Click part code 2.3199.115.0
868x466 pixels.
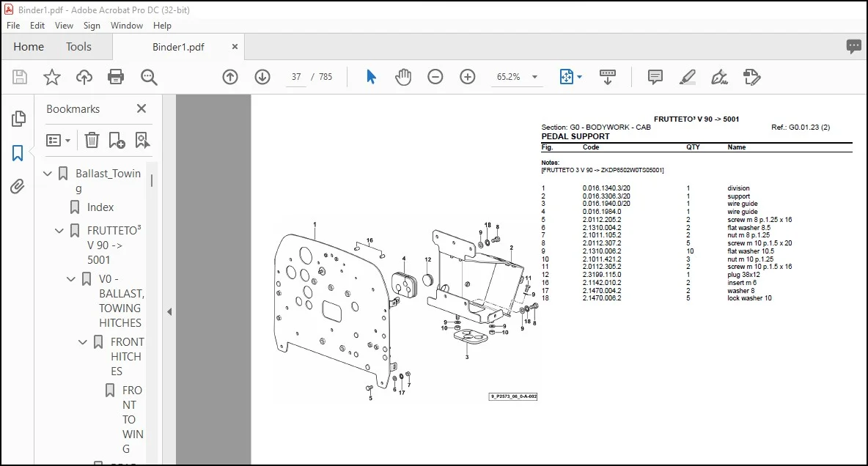tap(602, 275)
